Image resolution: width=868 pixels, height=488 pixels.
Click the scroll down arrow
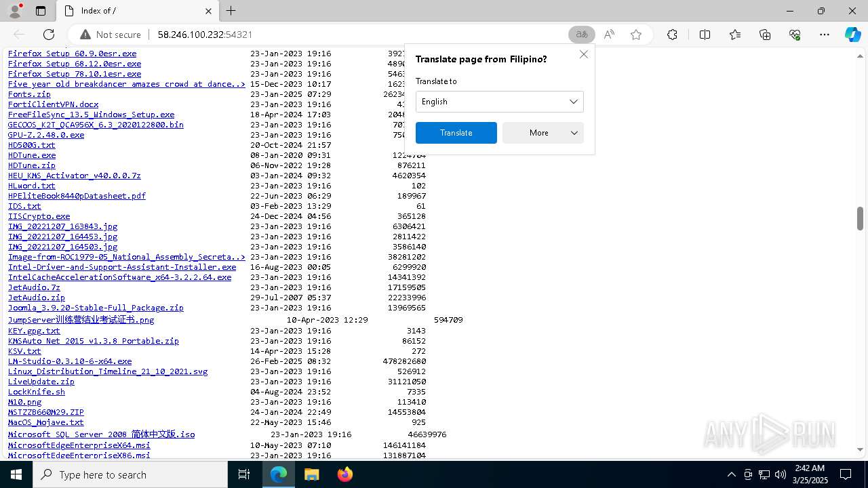click(860, 449)
